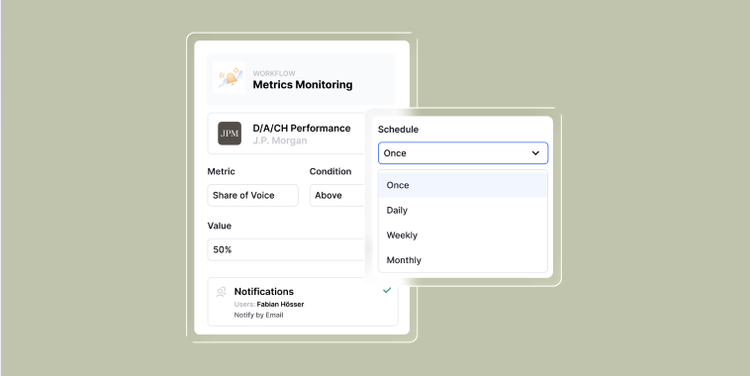The width and height of the screenshot is (750, 376).
Task: Open the D/A/CH Performance card
Action: [286, 133]
